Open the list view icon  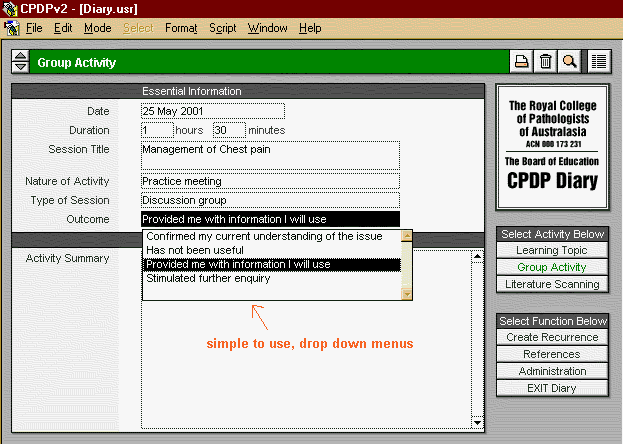[x=599, y=62]
